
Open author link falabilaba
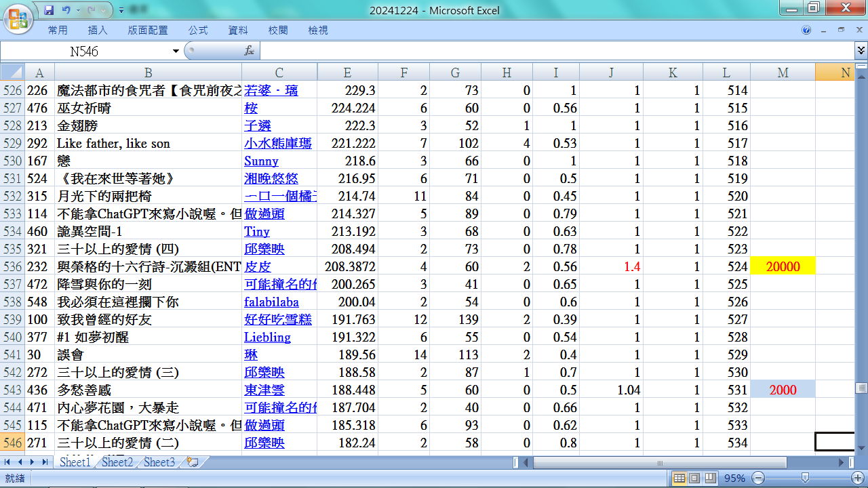(x=271, y=302)
